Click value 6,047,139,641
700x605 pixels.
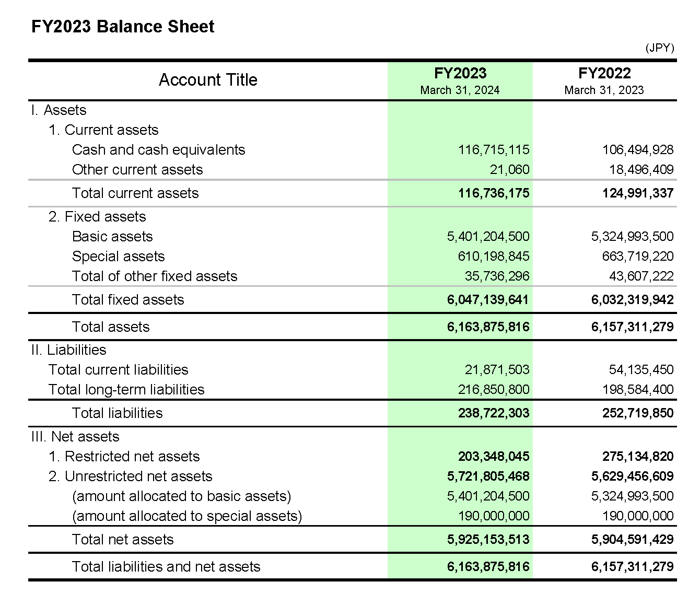488,300
